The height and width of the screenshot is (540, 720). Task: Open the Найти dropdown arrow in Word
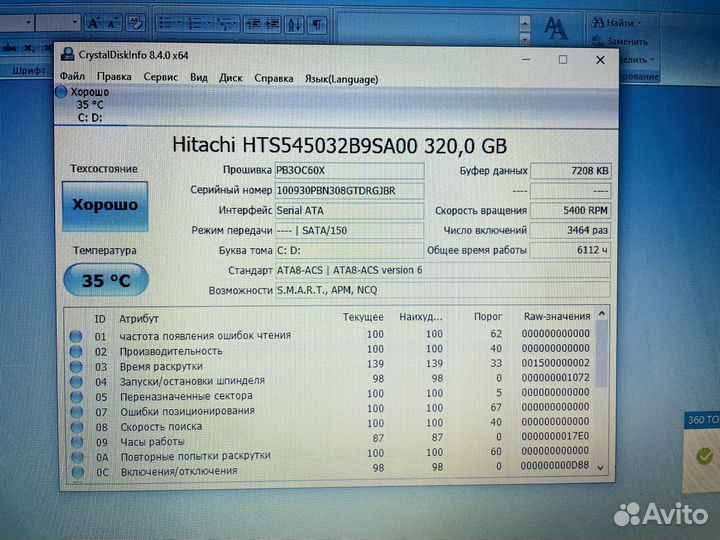click(x=640, y=23)
